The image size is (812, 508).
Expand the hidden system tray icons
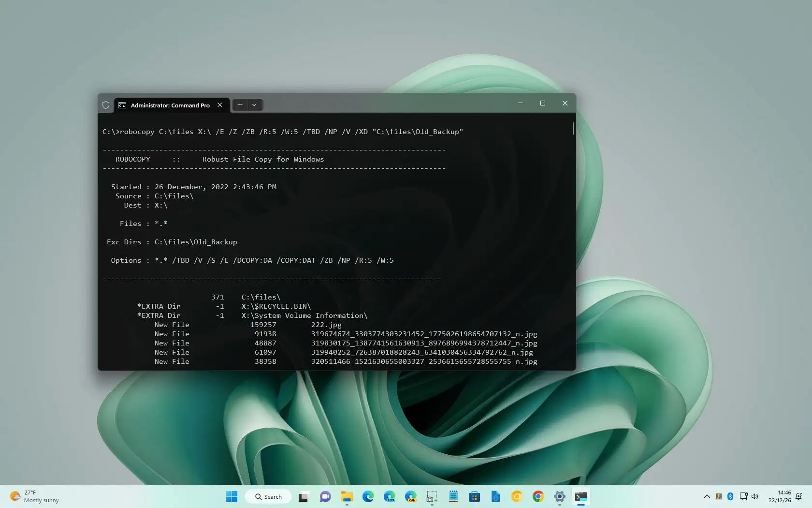pyautogui.click(x=707, y=496)
